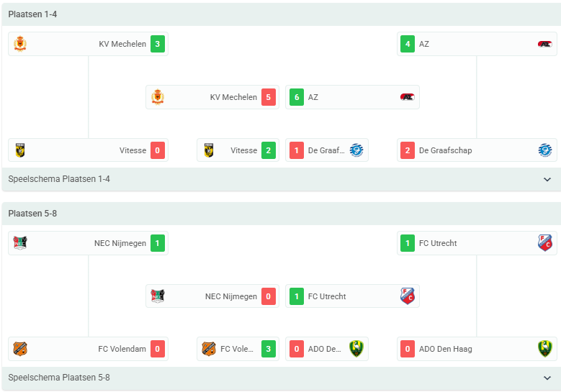Click AZ logo in top-right semifinal
This screenshot has width=561, height=392.
545,44
